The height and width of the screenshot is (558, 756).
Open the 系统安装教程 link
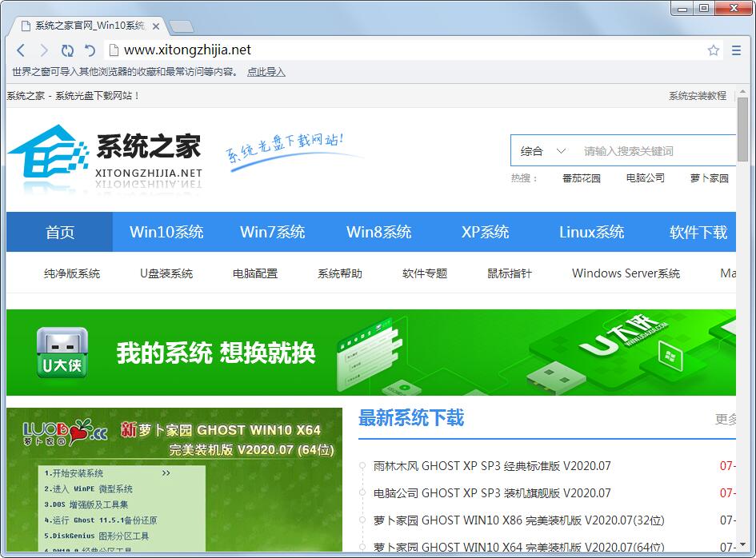pos(697,96)
